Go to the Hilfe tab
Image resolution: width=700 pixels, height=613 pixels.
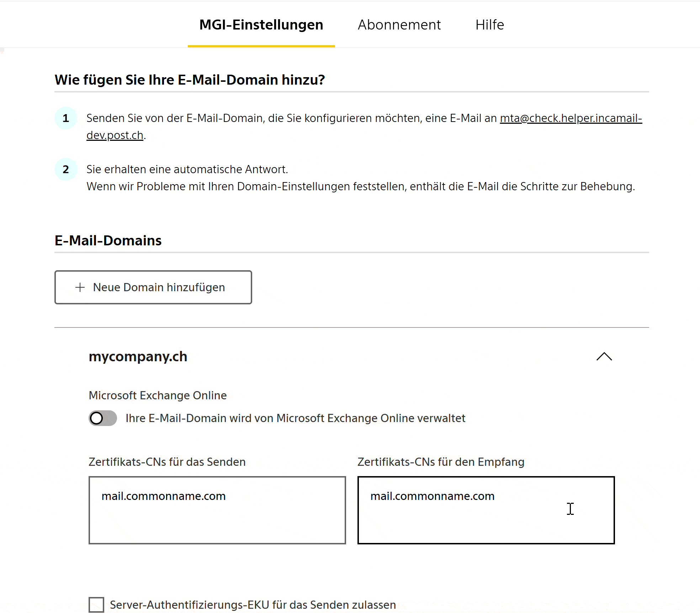[x=489, y=25]
